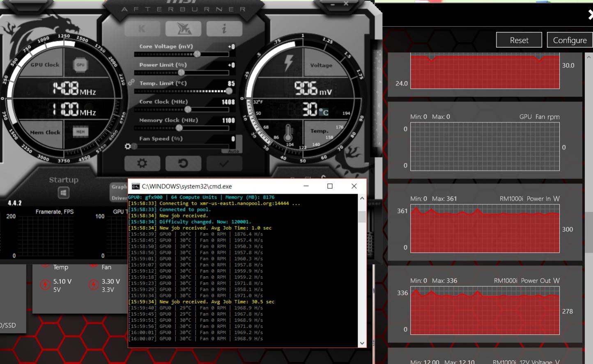Close the MSI Afterburner window

346,4
